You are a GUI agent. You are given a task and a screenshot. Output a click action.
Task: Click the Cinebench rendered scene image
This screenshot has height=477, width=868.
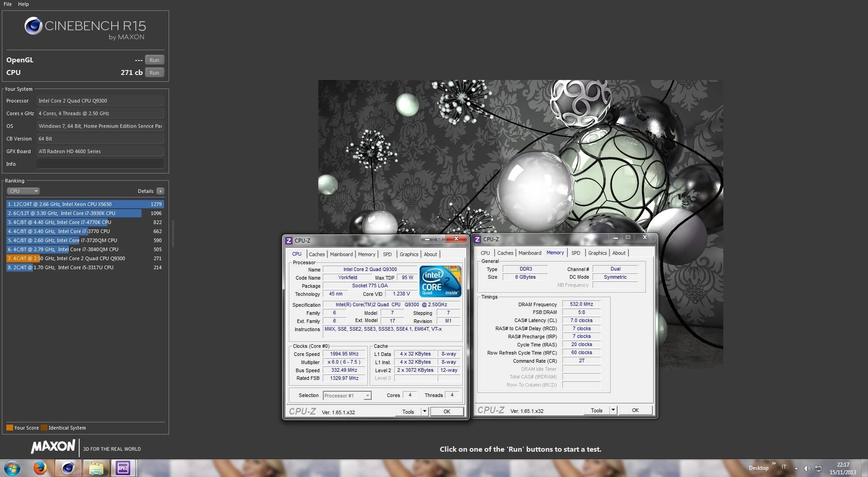520,158
